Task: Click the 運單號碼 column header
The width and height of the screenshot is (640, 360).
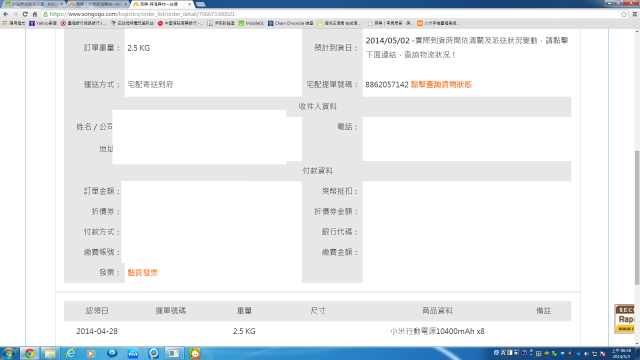Action: pyautogui.click(x=171, y=311)
